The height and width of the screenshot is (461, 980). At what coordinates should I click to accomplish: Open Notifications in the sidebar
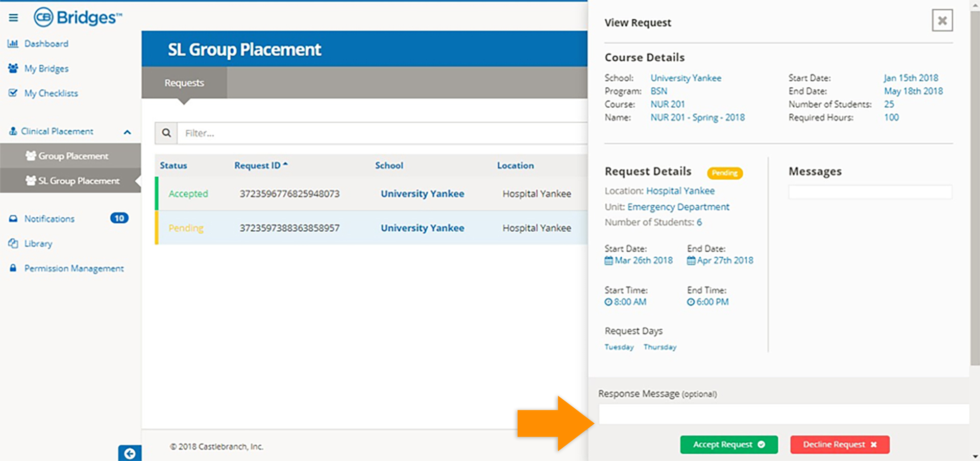click(x=50, y=219)
